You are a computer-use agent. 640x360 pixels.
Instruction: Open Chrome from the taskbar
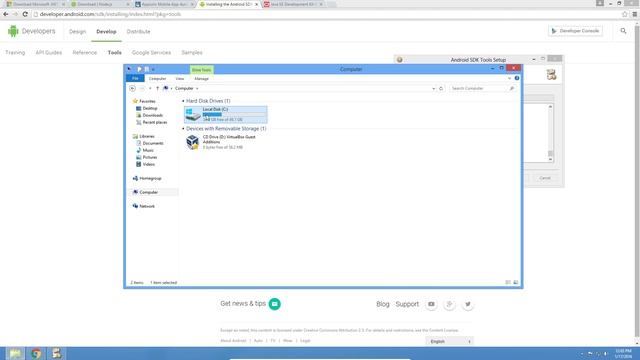click(x=36, y=353)
